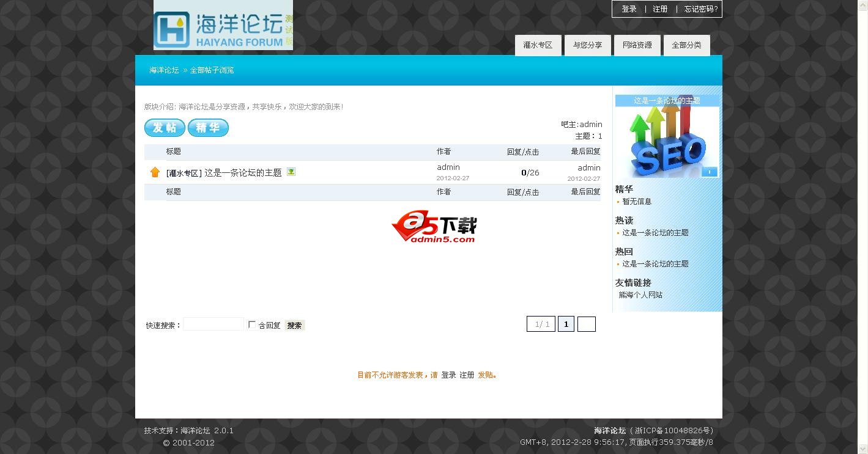Image resolution: width=868 pixels, height=454 pixels.
Task: Open thread 这是一条论坛的主题 in the post list
Action: (x=243, y=173)
